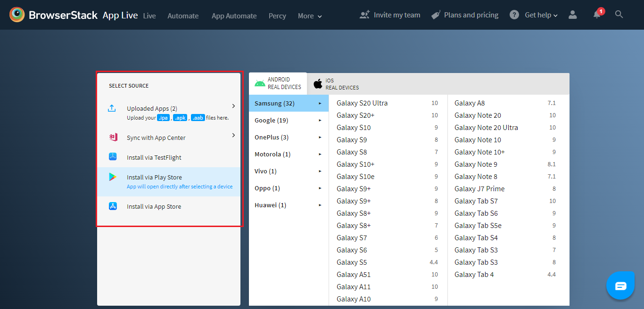This screenshot has height=309, width=644.
Task: Open the More dropdown menu
Action: click(x=310, y=16)
